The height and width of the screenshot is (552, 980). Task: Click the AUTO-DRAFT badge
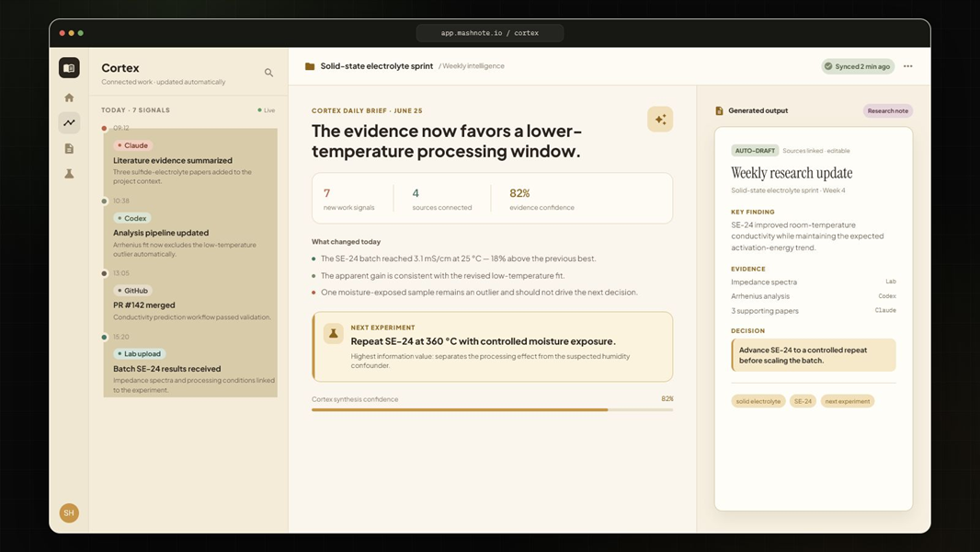coord(755,151)
